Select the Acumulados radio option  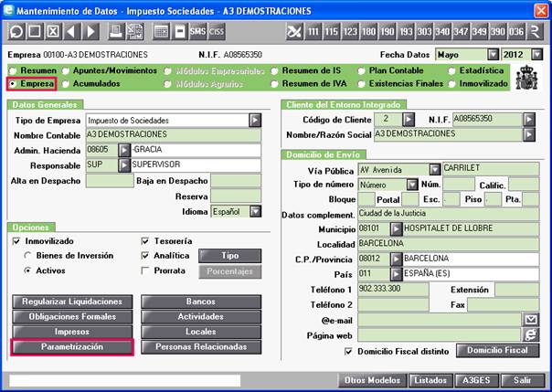point(66,84)
